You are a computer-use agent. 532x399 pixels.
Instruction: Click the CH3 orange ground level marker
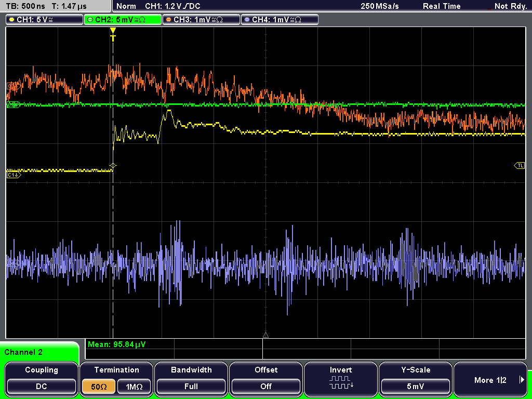[x=12, y=86]
